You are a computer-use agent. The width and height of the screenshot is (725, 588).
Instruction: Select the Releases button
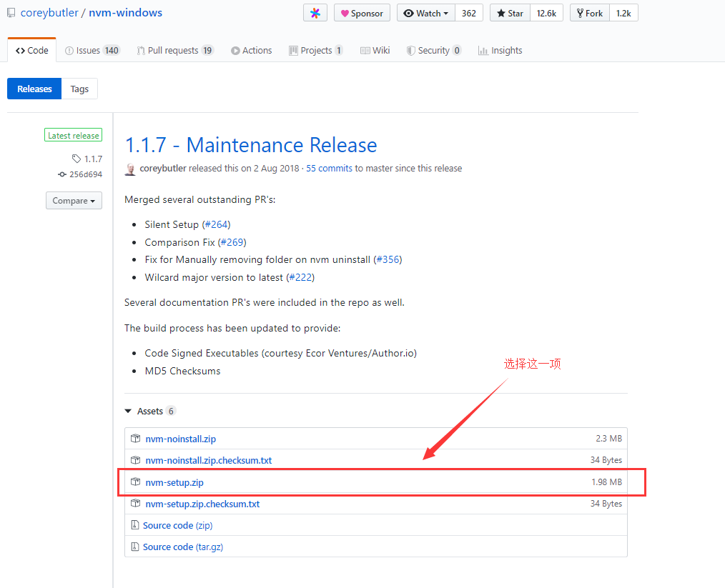click(x=34, y=89)
